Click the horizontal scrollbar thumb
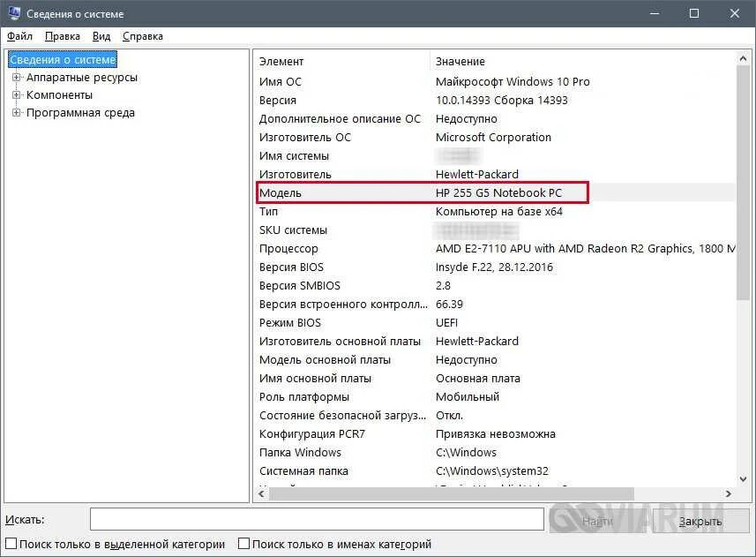 [452, 493]
